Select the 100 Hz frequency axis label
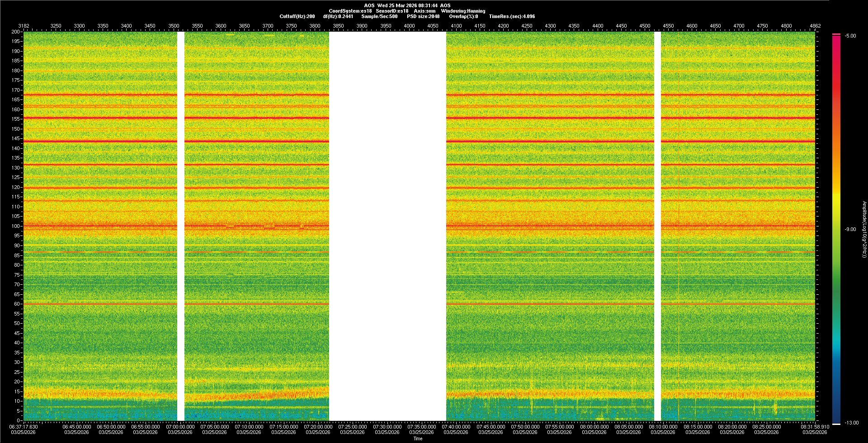 pyautogui.click(x=16, y=226)
